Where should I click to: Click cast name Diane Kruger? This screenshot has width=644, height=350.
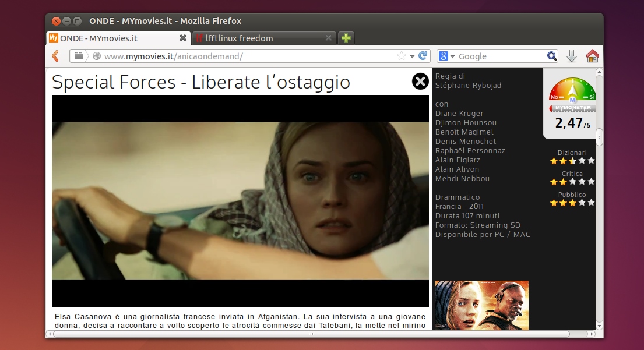[459, 113]
